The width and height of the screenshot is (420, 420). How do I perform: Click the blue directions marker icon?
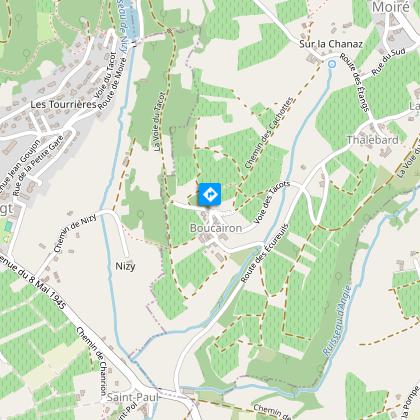[x=210, y=194]
